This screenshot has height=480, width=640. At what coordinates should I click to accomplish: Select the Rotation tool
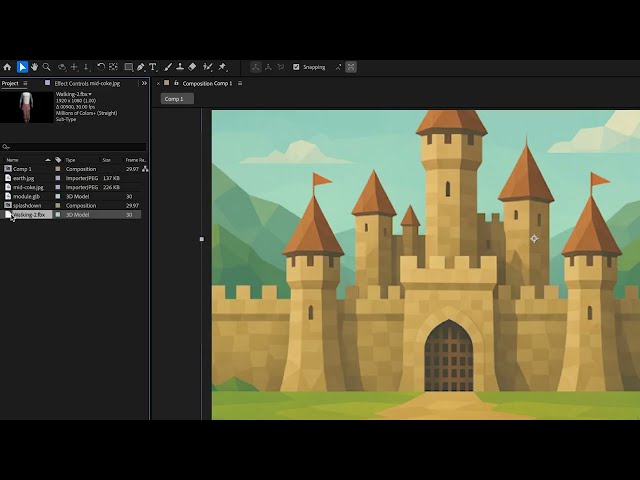coord(101,67)
